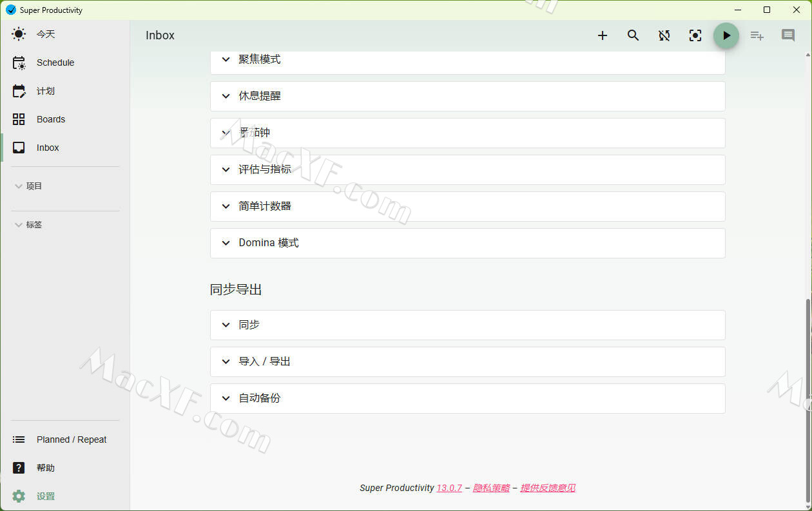Expand the 简单计数器 panel
812x511 pixels.
coord(468,206)
